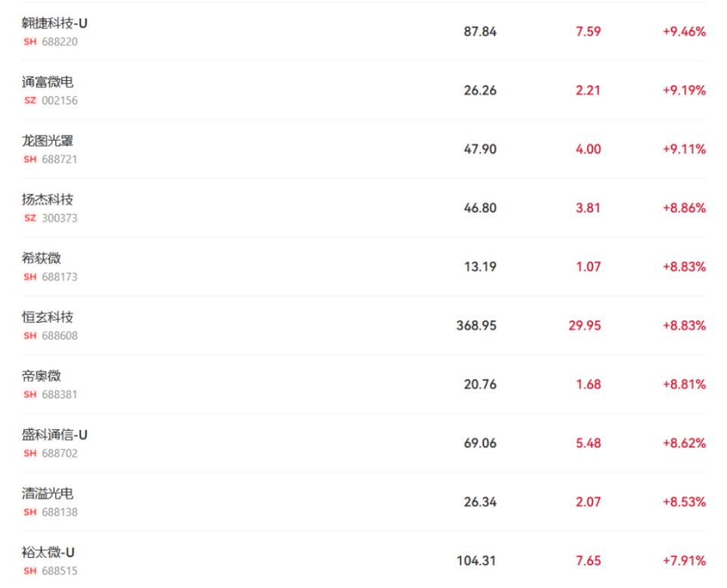Click the SH badge beside code 688515
Viewport: 727px width, 588px height.
pyautogui.click(x=30, y=571)
